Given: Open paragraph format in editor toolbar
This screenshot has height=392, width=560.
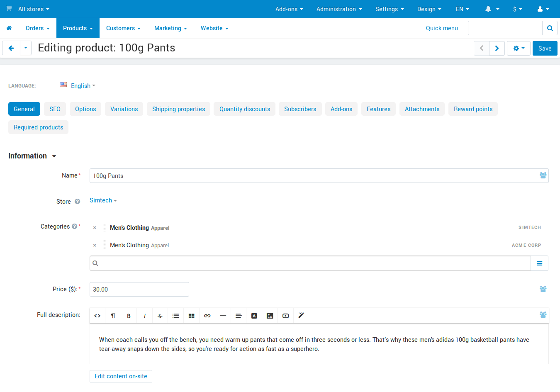Looking at the screenshot, I should [x=113, y=316].
